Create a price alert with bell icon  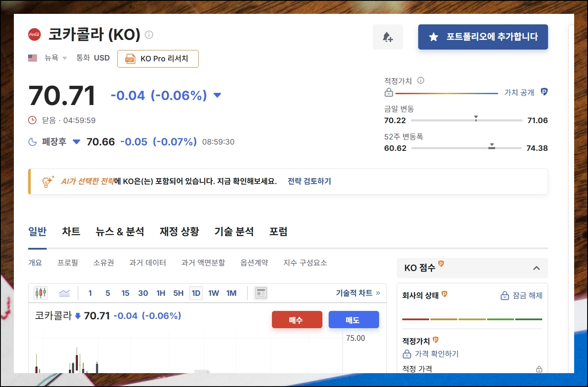click(x=388, y=37)
